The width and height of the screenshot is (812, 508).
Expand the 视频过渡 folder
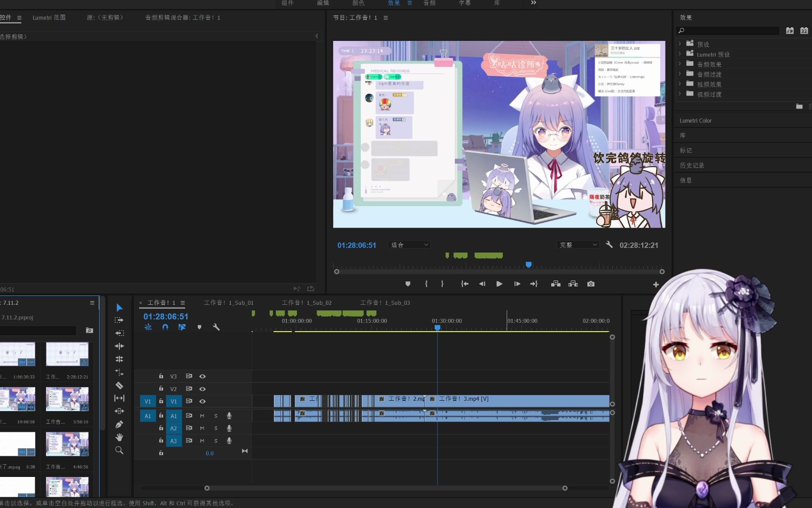[x=679, y=94]
